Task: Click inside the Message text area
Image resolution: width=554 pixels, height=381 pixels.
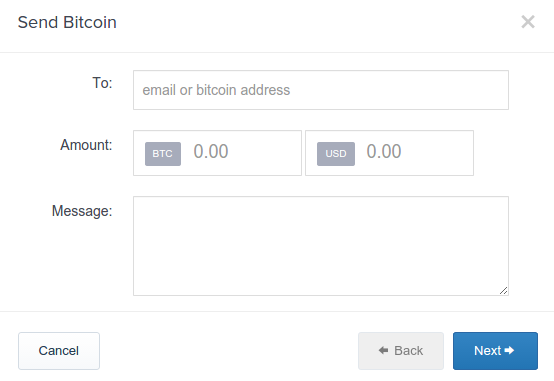Action: pos(321,246)
